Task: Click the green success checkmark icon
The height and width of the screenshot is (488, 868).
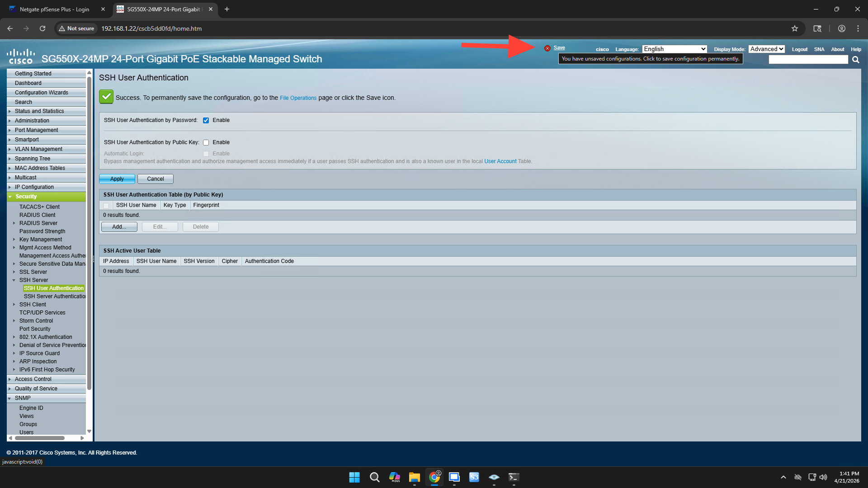Action: point(106,97)
